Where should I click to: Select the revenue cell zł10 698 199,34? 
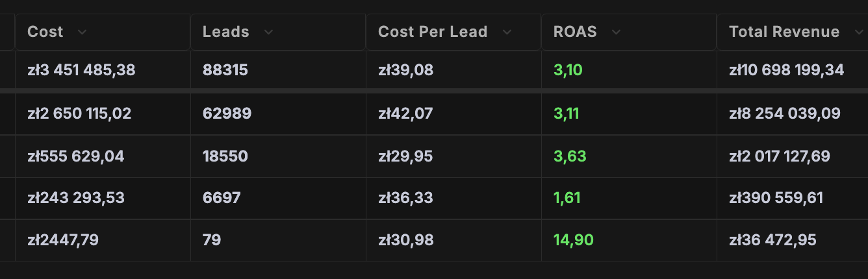pyautogui.click(x=787, y=70)
